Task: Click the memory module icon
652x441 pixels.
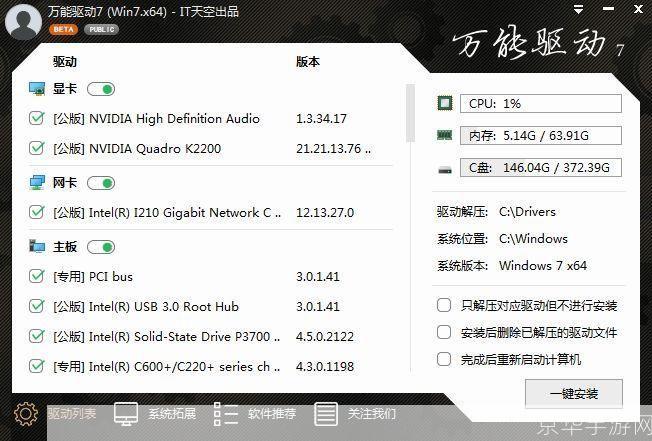Action: [445, 135]
